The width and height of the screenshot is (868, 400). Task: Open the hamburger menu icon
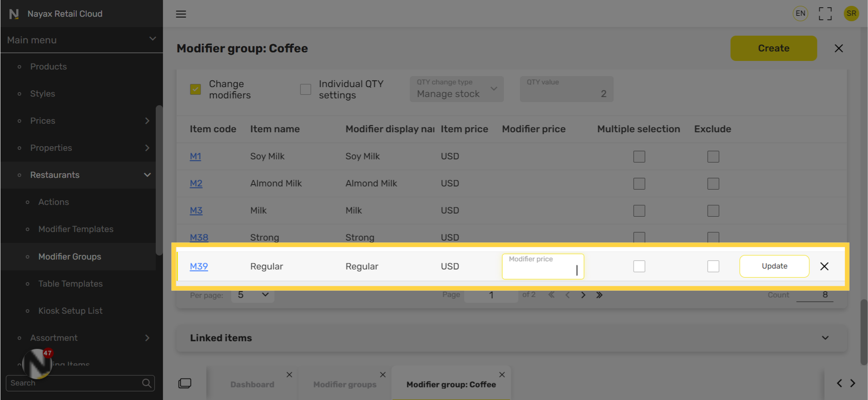pos(181,14)
